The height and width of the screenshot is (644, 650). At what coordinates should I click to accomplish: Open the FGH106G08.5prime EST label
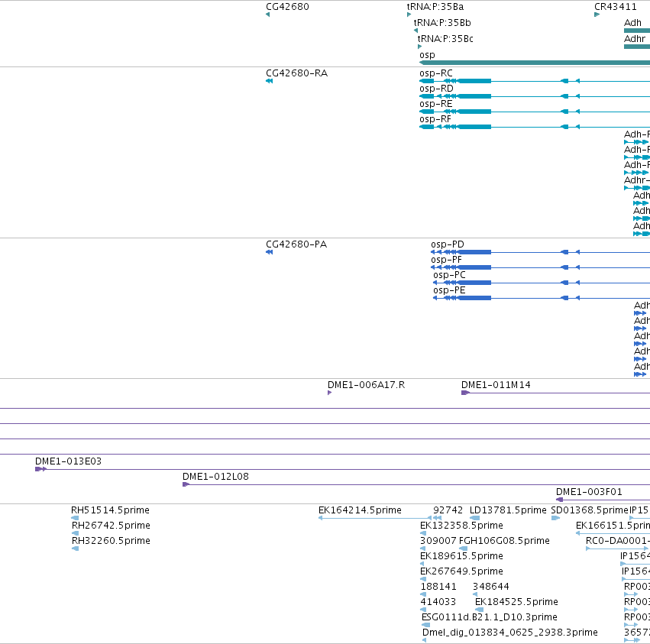(504, 541)
